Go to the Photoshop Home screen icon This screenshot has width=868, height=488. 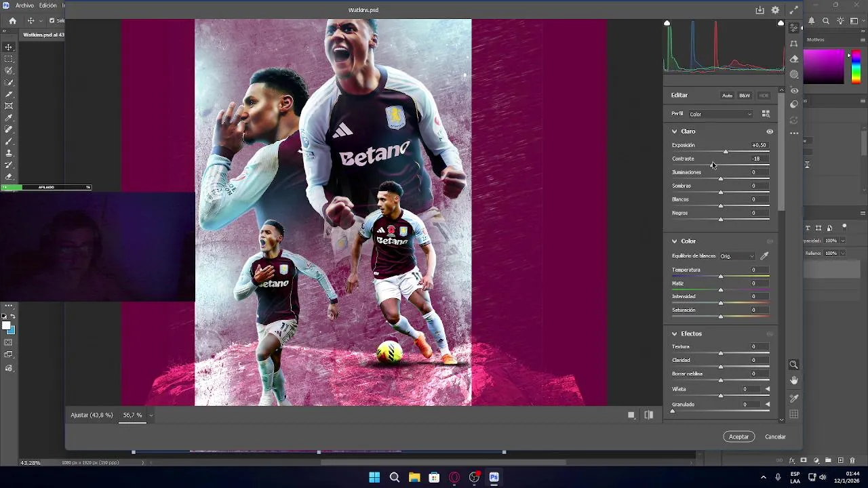click(x=12, y=21)
